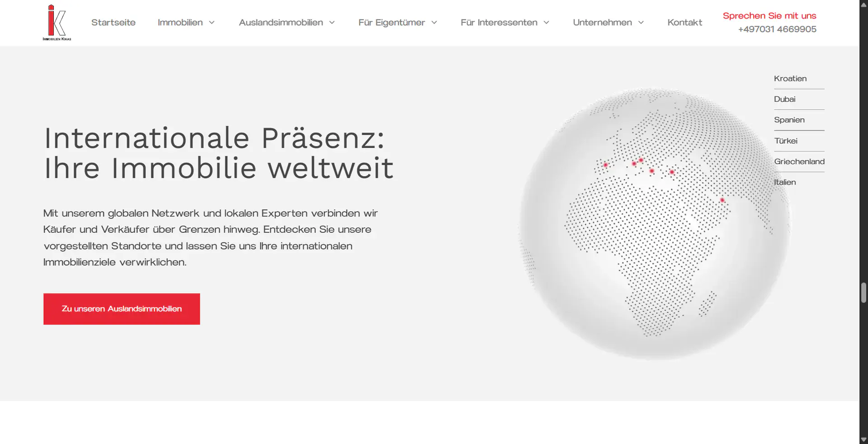The image size is (868, 444).
Task: Click the Immobilien Kikas logo
Action: 56,22
